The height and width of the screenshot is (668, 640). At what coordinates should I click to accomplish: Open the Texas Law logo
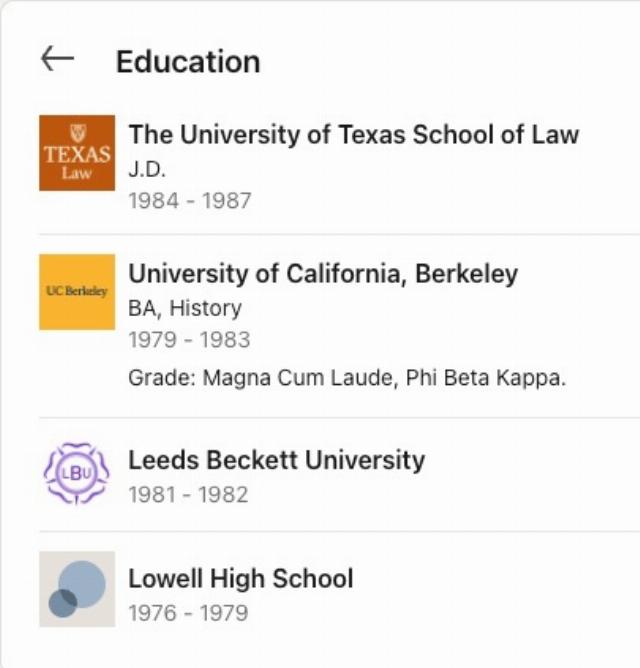click(77, 153)
